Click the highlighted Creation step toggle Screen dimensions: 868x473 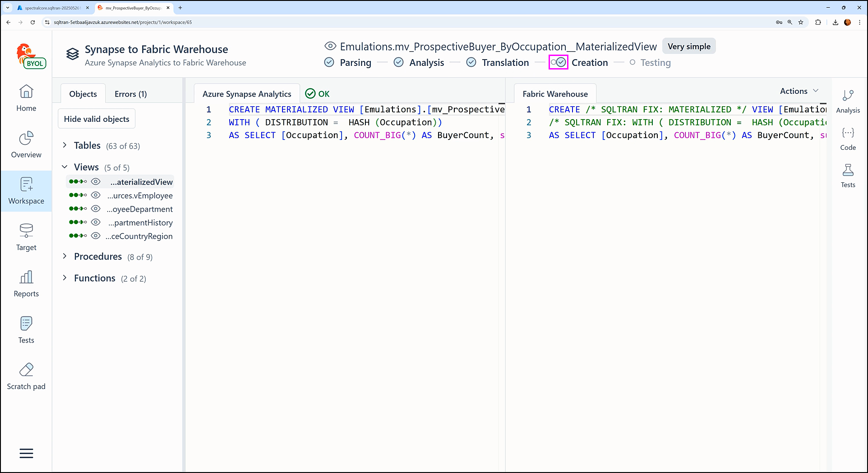click(x=558, y=62)
